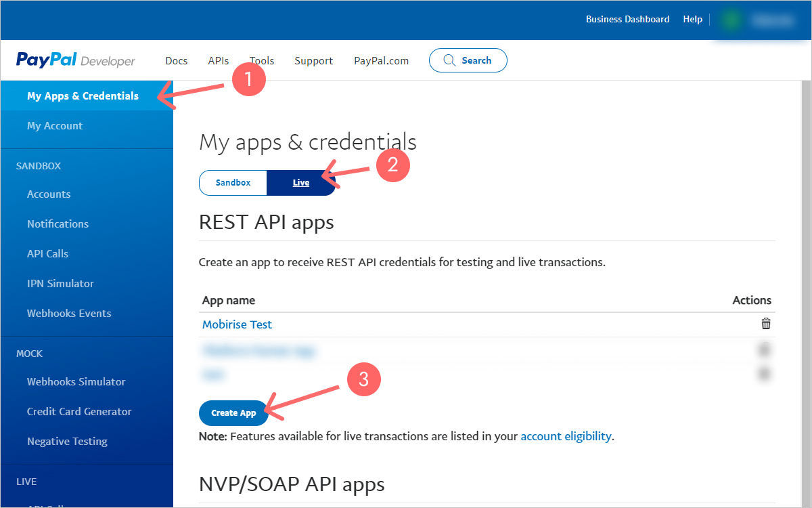This screenshot has width=812, height=508.
Task: Open Help in the top bar
Action: tap(693, 19)
